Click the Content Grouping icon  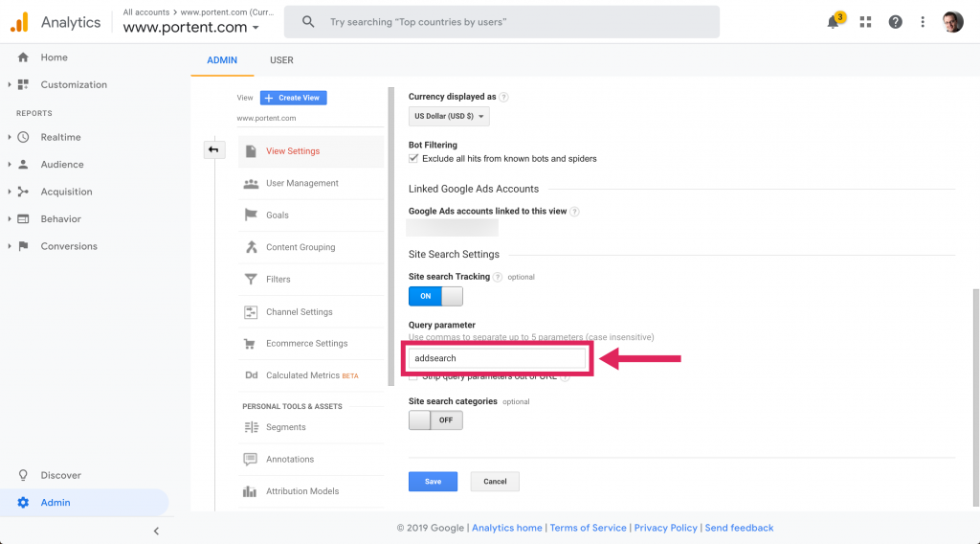[x=252, y=247]
